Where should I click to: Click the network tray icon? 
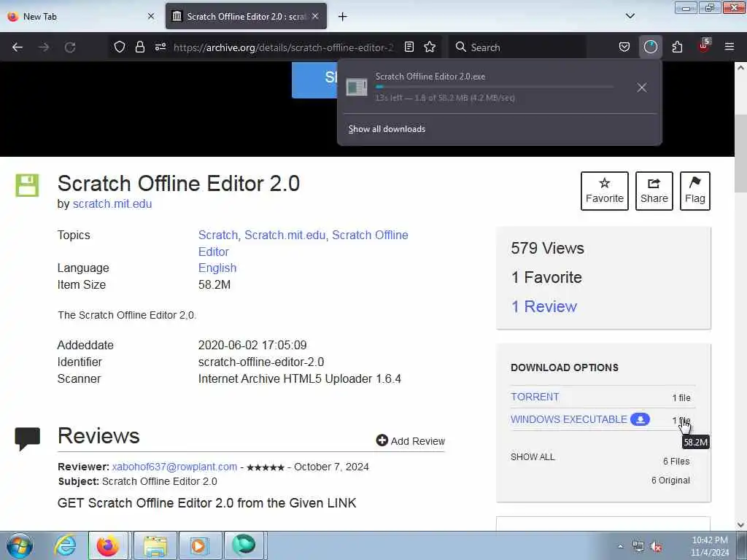pyautogui.click(x=638, y=547)
